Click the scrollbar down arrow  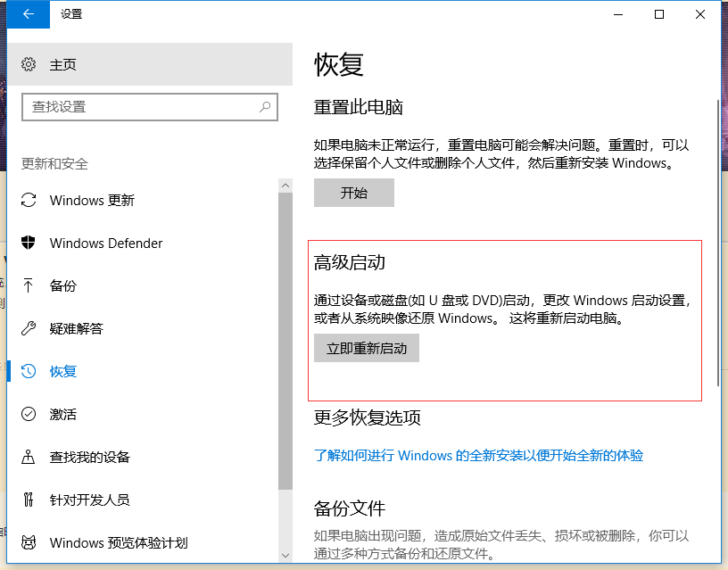285,556
